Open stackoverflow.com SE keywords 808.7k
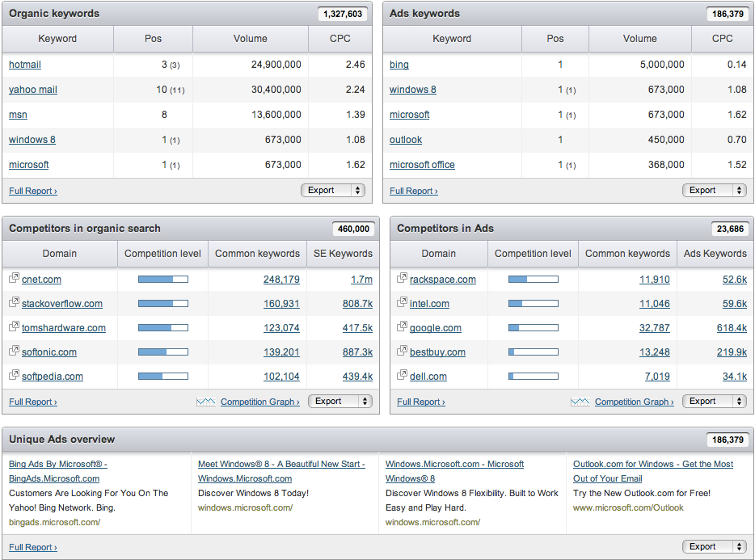 click(x=358, y=304)
